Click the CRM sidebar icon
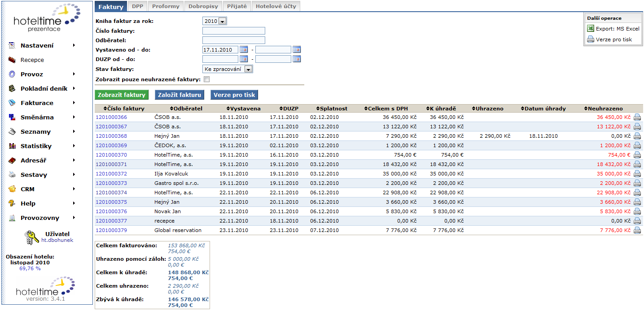 tap(12, 189)
